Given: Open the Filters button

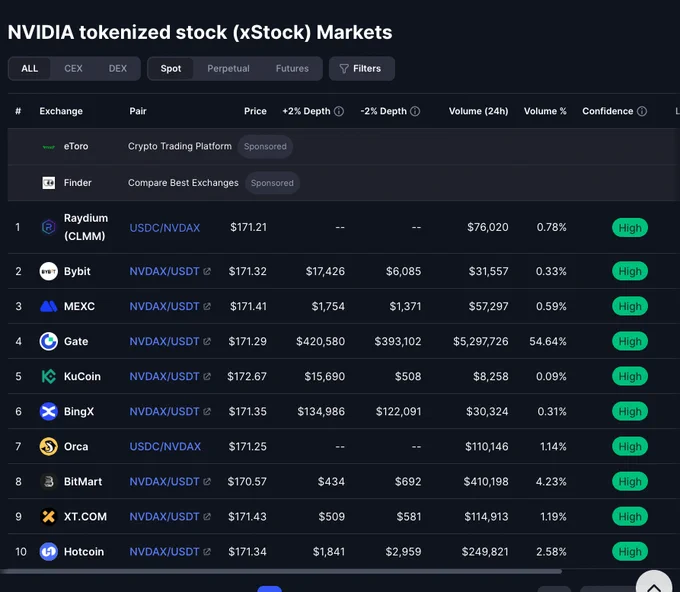Looking at the screenshot, I should point(362,69).
